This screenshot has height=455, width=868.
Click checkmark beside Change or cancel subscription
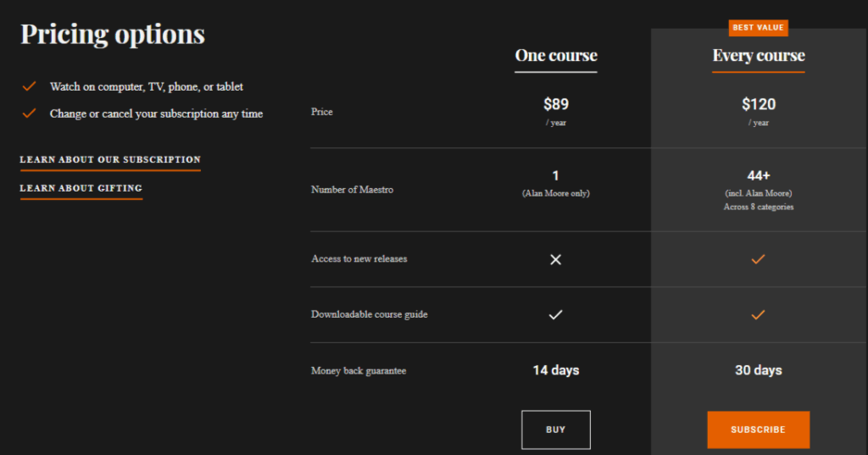tap(30, 114)
